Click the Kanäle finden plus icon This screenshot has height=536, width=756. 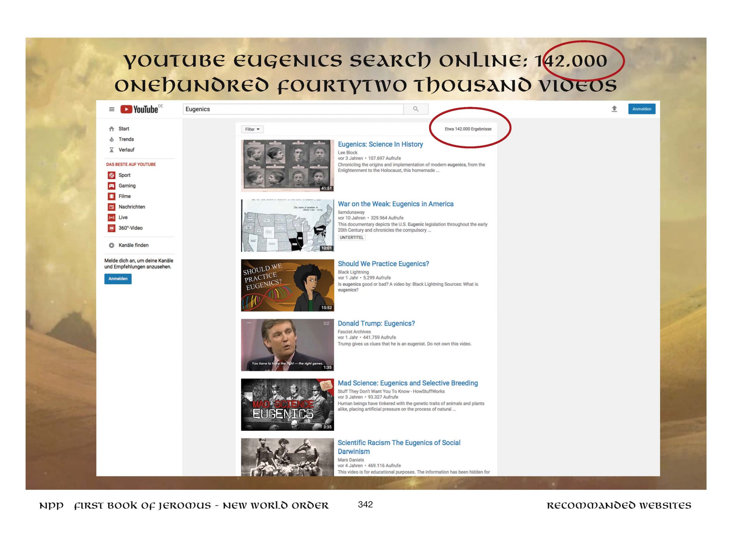coord(112,245)
